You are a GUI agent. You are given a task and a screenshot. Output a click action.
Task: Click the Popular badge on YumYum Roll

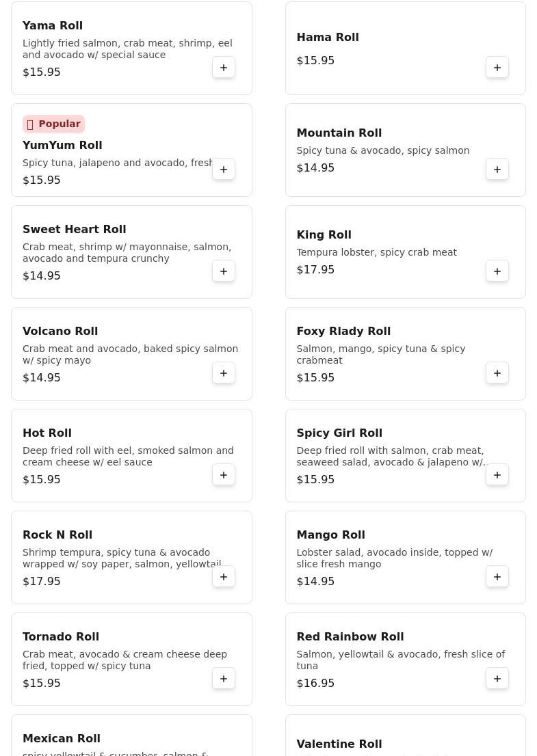click(x=53, y=124)
